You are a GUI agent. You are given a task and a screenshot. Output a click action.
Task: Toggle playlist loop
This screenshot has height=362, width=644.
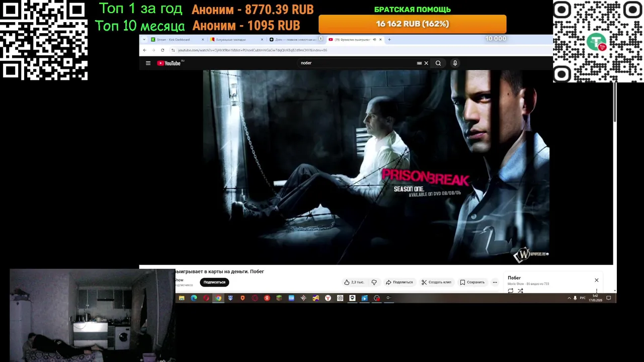click(511, 291)
